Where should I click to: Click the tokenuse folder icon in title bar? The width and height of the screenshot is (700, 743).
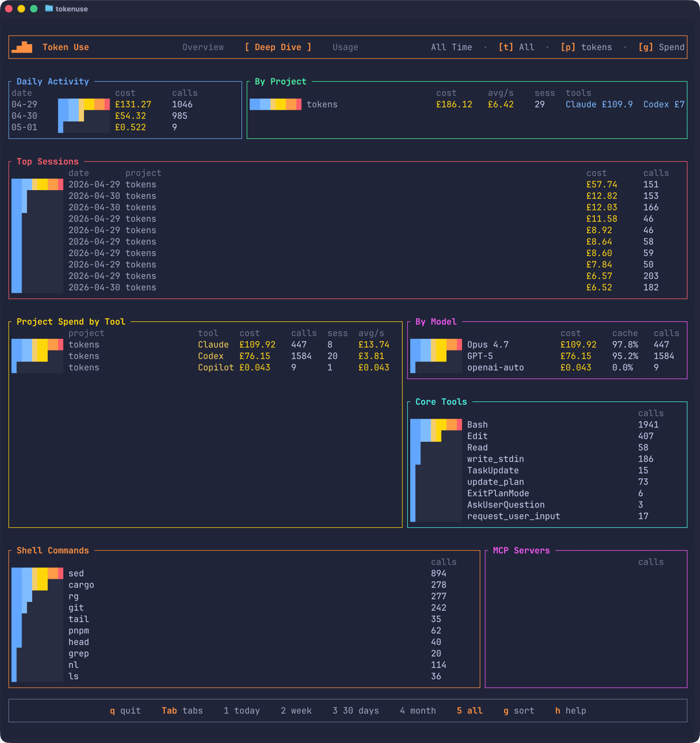coord(49,9)
